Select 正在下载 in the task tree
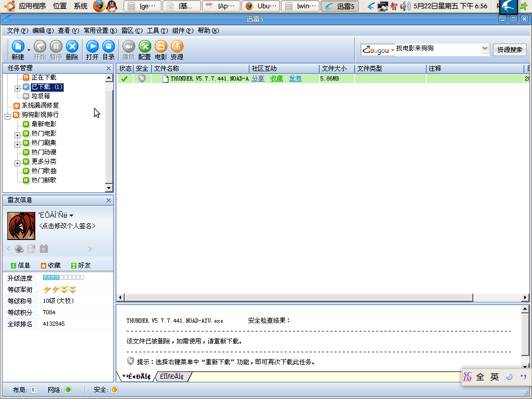 click(x=44, y=78)
